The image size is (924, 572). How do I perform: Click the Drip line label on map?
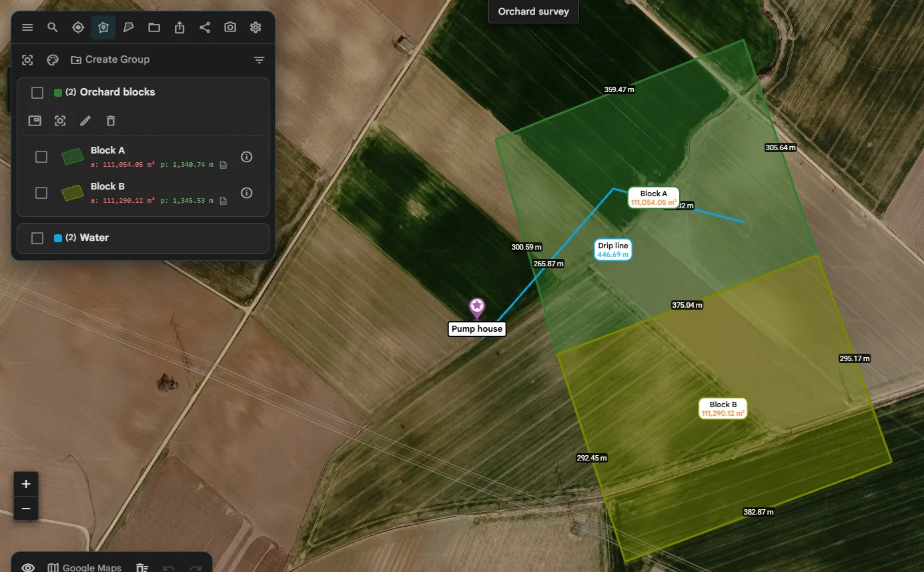613,250
